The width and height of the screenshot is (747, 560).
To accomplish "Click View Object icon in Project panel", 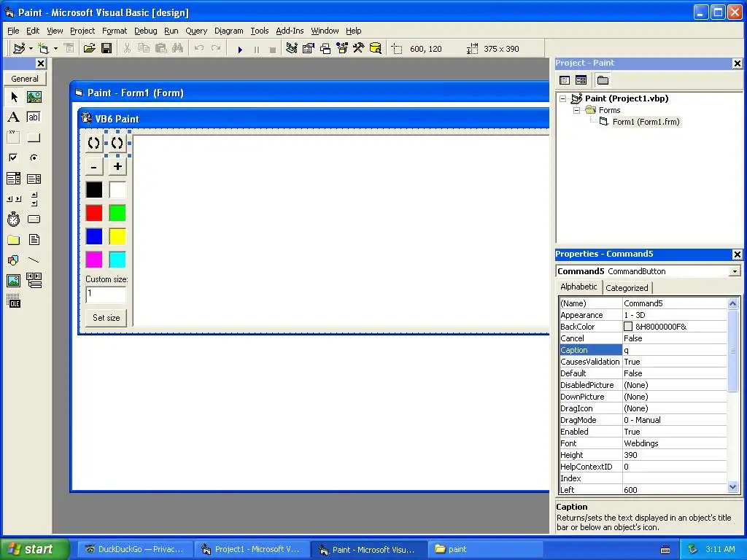I will click(x=581, y=80).
